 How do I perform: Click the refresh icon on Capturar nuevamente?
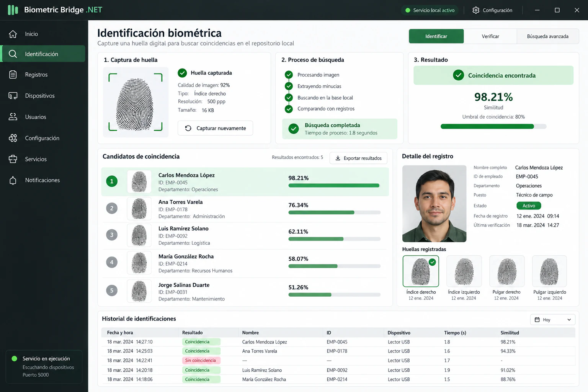[188, 128]
